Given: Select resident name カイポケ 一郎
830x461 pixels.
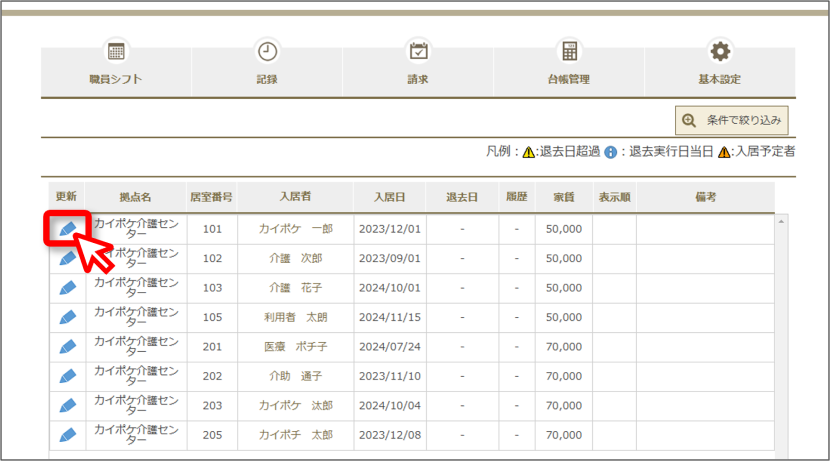Looking at the screenshot, I should coord(295,229).
